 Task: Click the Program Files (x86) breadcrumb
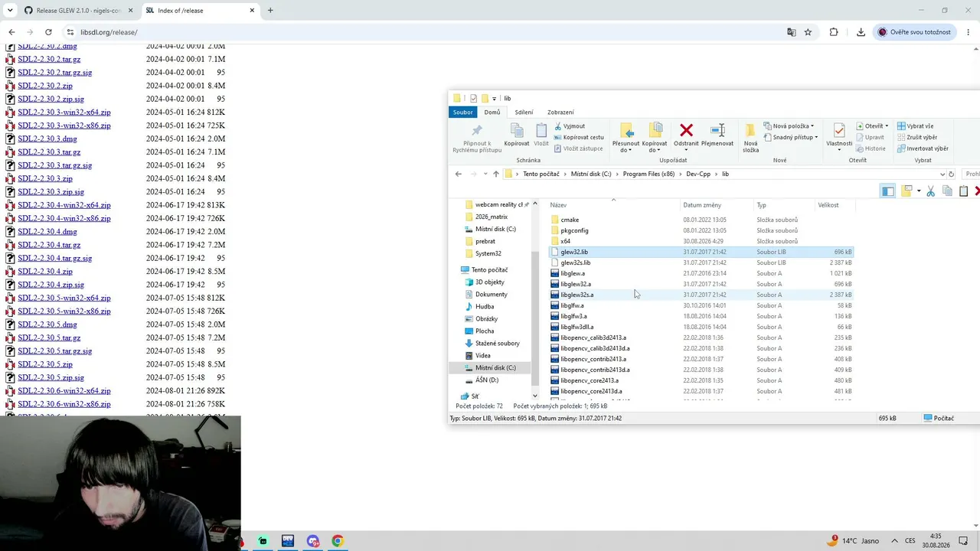[x=648, y=174]
